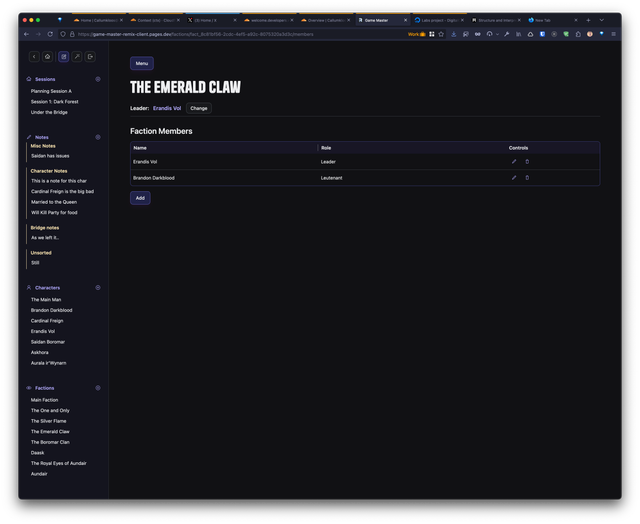This screenshot has width=640, height=524.
Task: Open faction The Royal Eyes of Aundair
Action: 58,464
